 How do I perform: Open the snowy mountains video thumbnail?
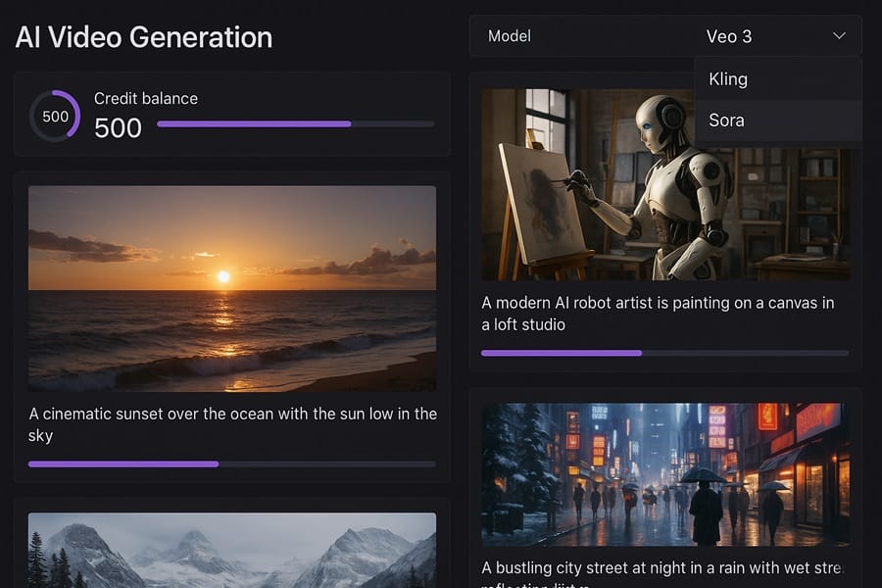232,550
